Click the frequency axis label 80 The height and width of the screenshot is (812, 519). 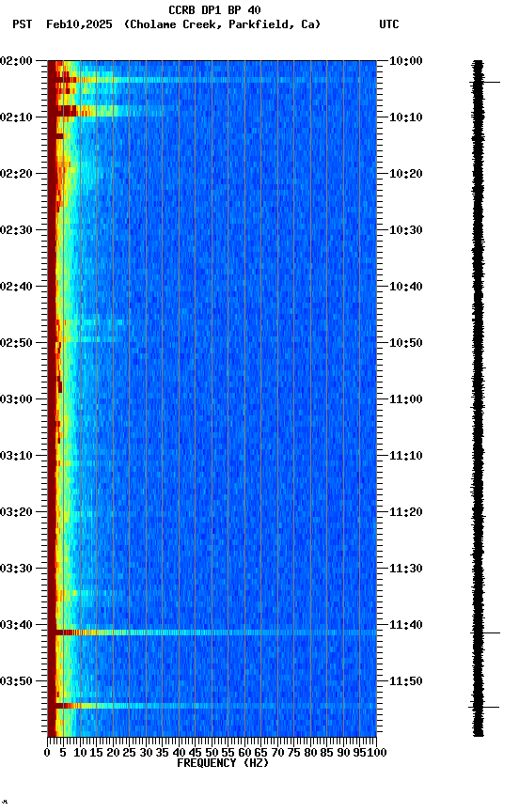coord(310,753)
